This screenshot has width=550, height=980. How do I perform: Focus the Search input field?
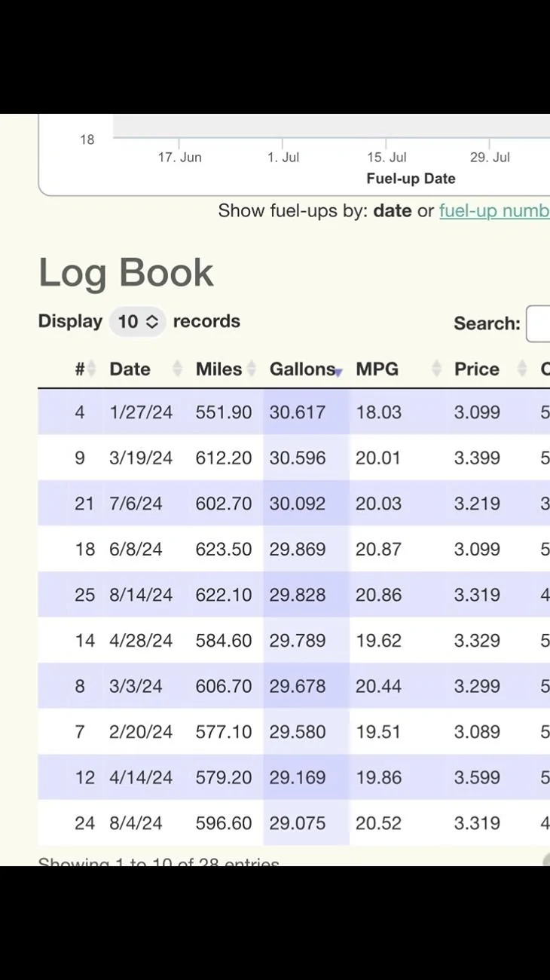coord(539,323)
